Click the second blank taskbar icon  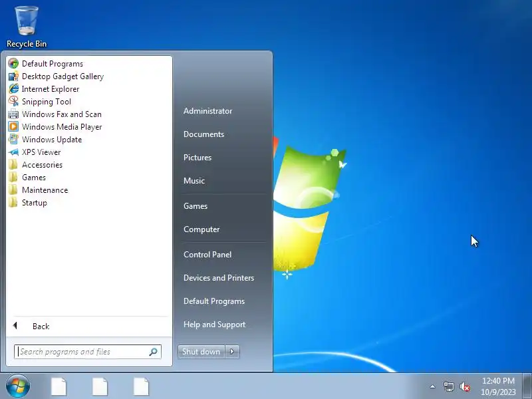[x=100, y=386]
